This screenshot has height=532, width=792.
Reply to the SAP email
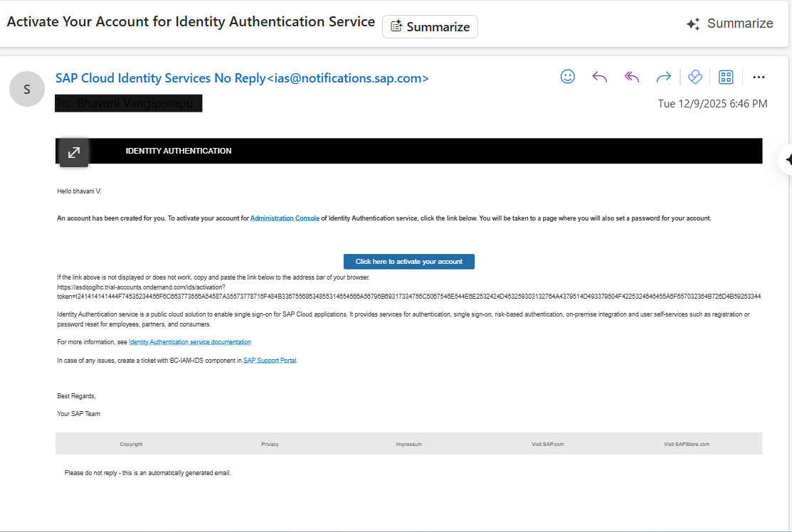[x=599, y=77]
